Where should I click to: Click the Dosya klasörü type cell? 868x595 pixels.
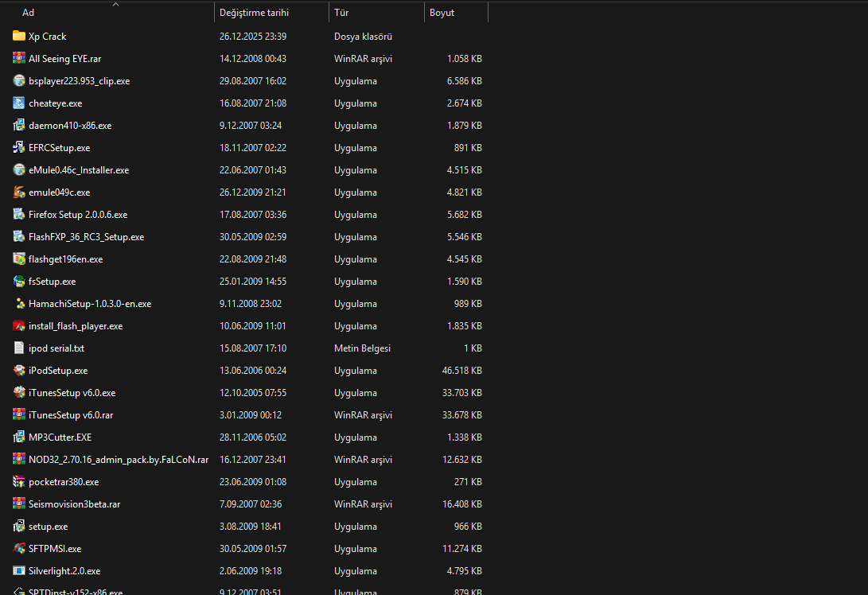363,37
